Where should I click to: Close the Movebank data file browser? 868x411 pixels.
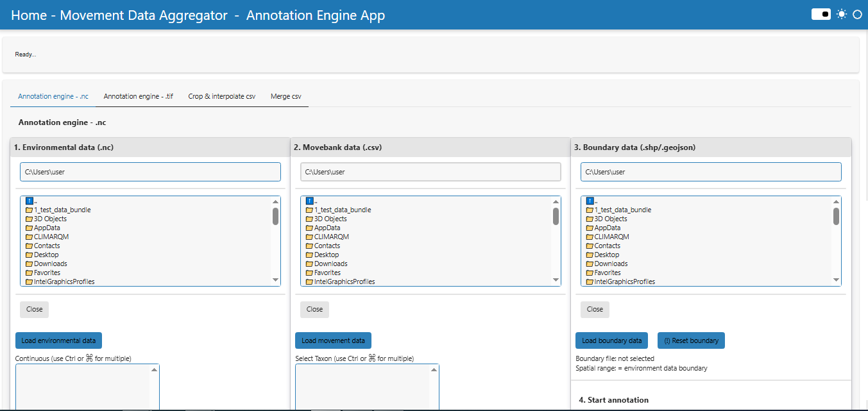tap(315, 309)
